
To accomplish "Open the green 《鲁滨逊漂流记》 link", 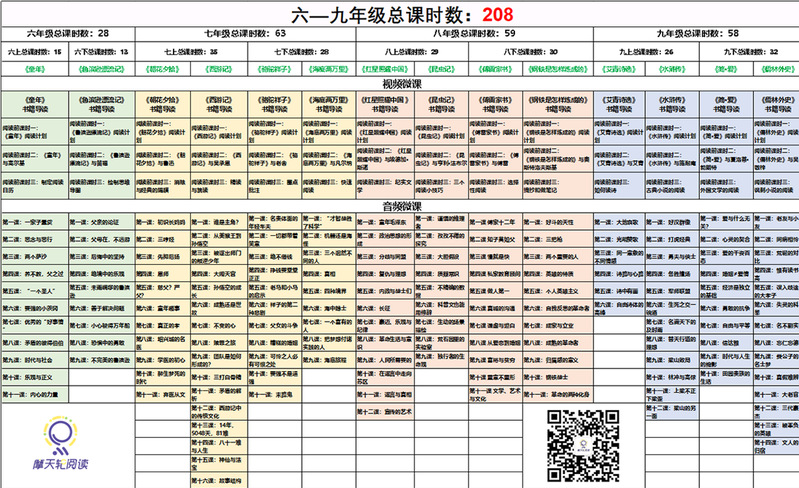I will tap(102, 69).
